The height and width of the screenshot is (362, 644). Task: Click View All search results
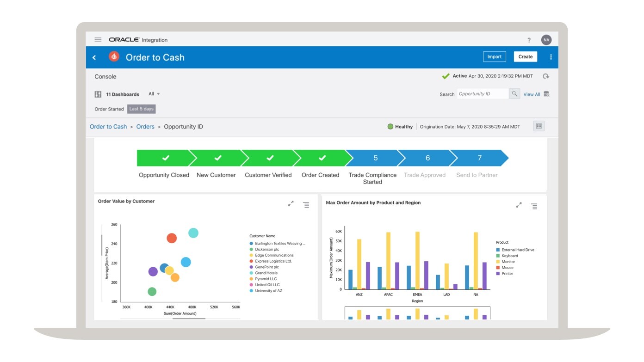click(531, 94)
